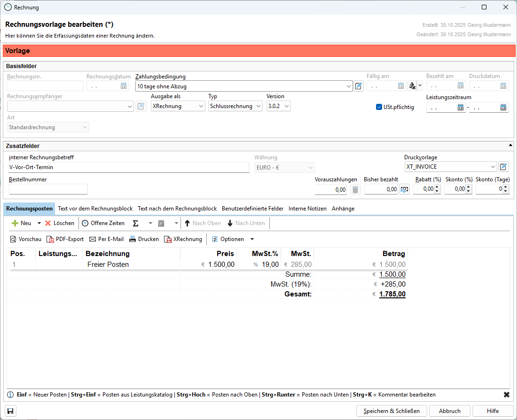The height and width of the screenshot is (420, 517).
Task: Switch to the Interne Notizen tab
Action: point(307,208)
